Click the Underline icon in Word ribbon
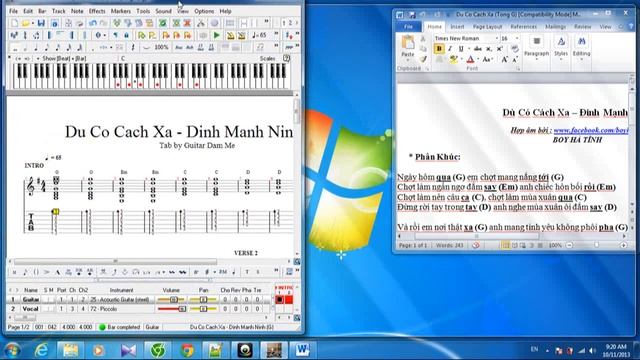Screen dimensions: 640x360 pos(461,49)
